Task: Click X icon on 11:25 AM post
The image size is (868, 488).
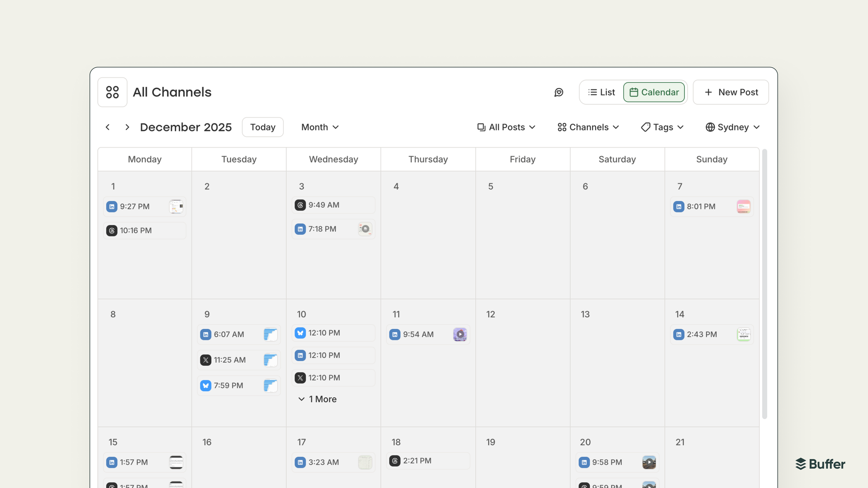Action: click(206, 360)
